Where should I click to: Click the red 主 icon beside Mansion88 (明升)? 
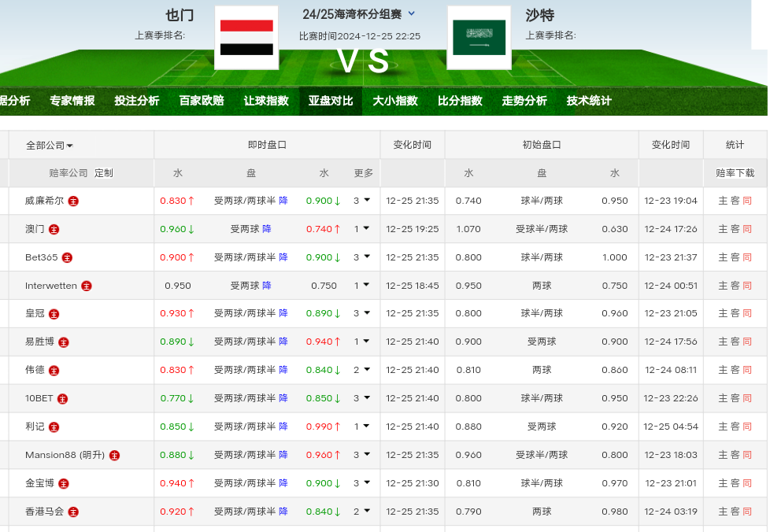[x=114, y=456]
